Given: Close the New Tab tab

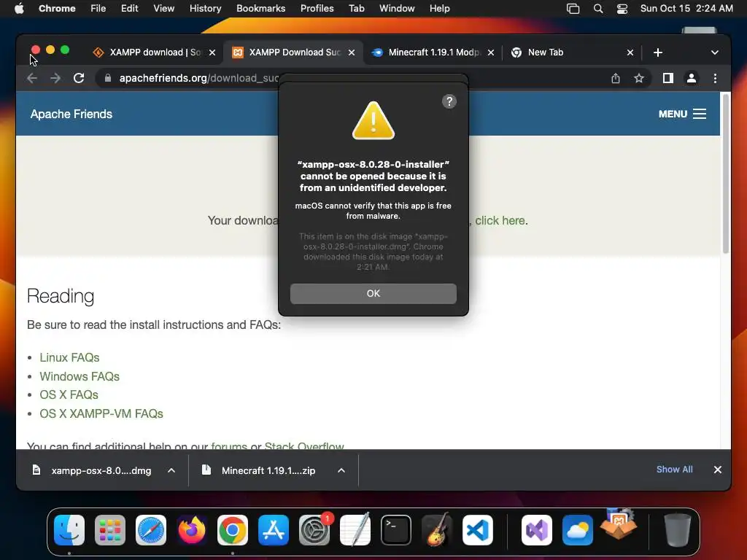Looking at the screenshot, I should 630,52.
